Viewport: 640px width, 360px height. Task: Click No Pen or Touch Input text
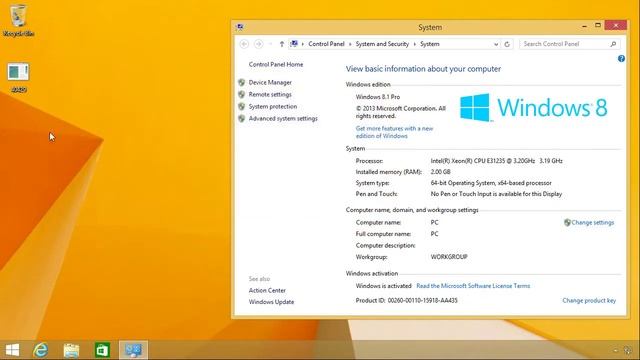point(496,194)
